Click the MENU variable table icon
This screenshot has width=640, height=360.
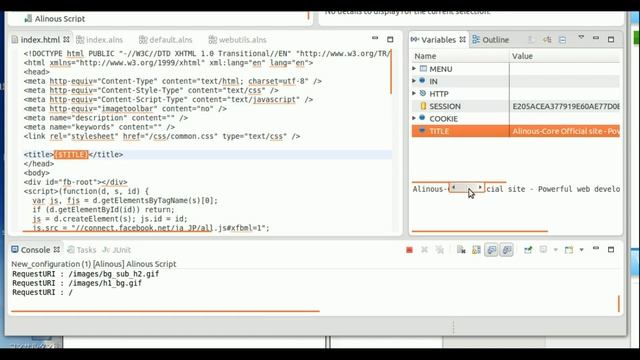coord(423,69)
